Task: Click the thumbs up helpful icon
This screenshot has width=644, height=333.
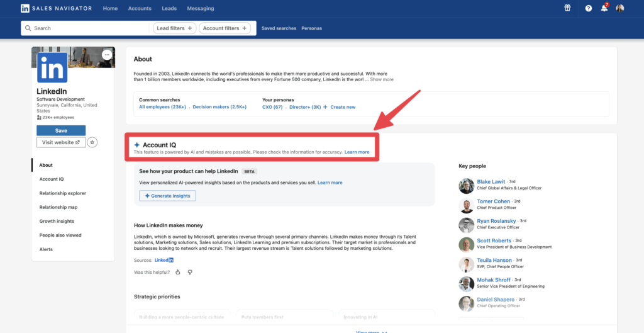Action: pos(178,272)
